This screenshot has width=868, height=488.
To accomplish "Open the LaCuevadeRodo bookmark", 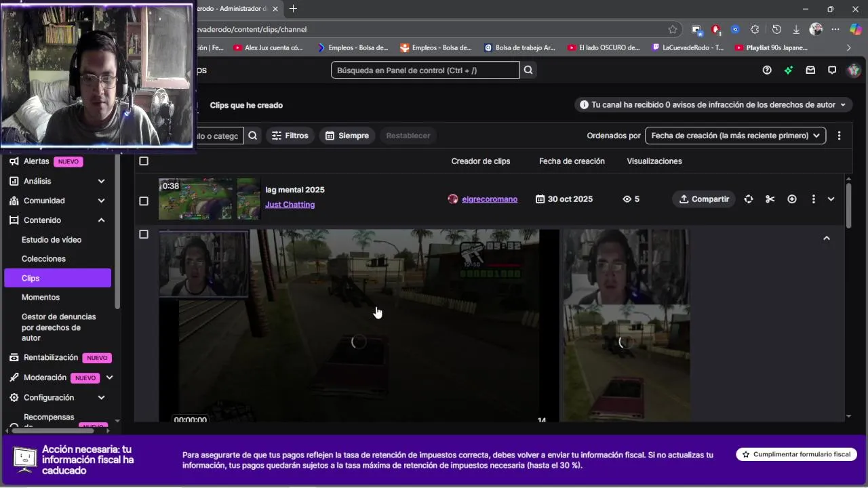I will (688, 48).
